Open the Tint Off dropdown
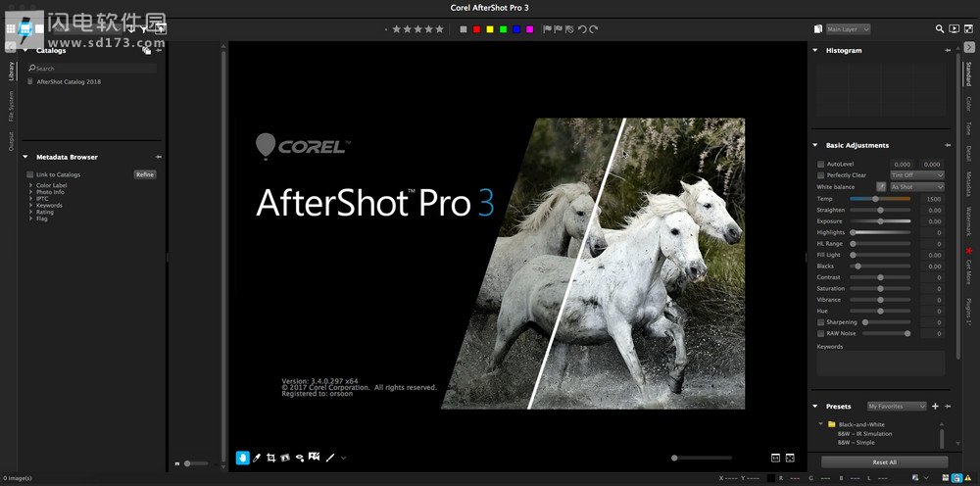980x486 pixels. 917,175
